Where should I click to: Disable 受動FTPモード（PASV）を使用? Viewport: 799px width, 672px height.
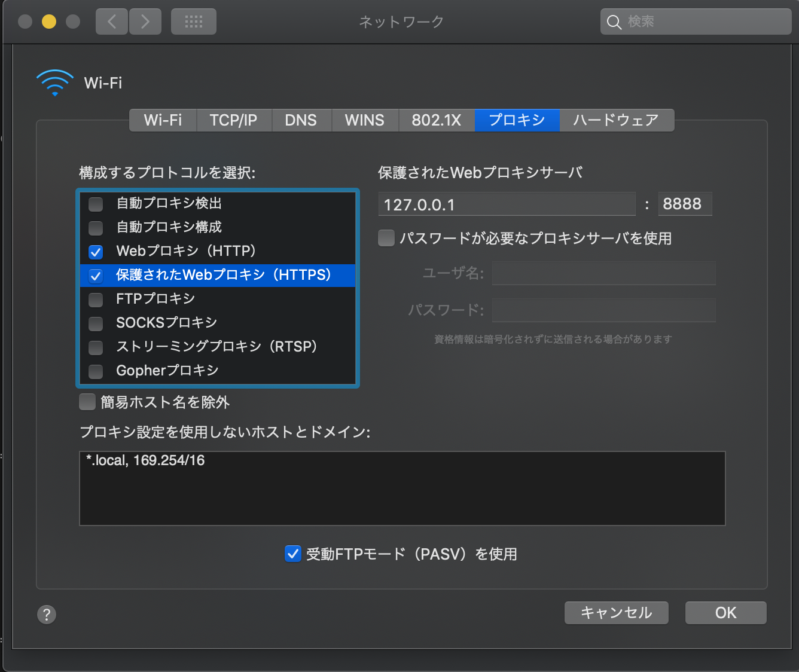click(292, 554)
